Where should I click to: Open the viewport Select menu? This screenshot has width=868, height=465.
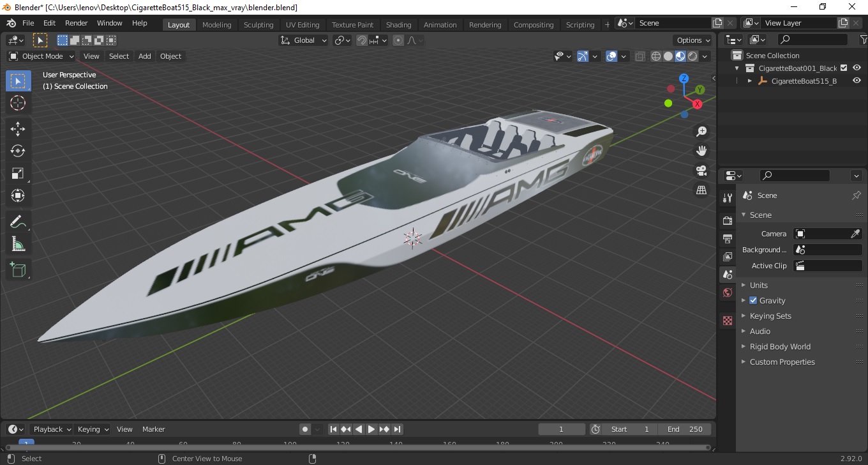[119, 56]
